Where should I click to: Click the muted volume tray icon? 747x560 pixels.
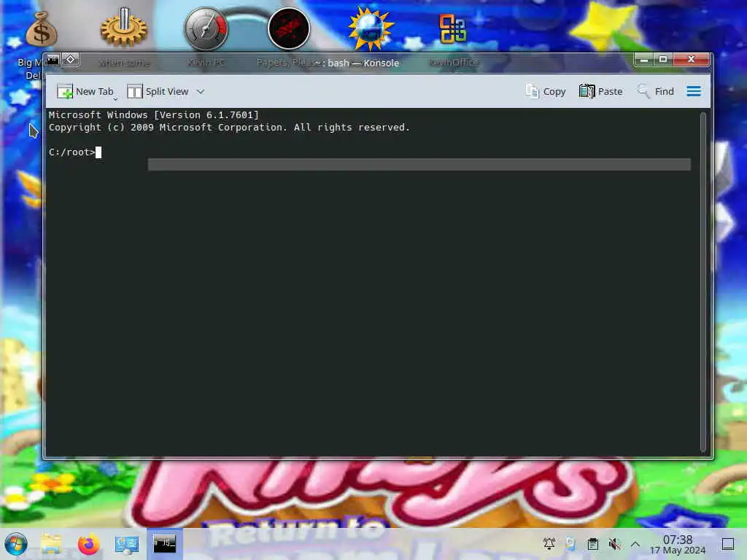click(x=614, y=543)
